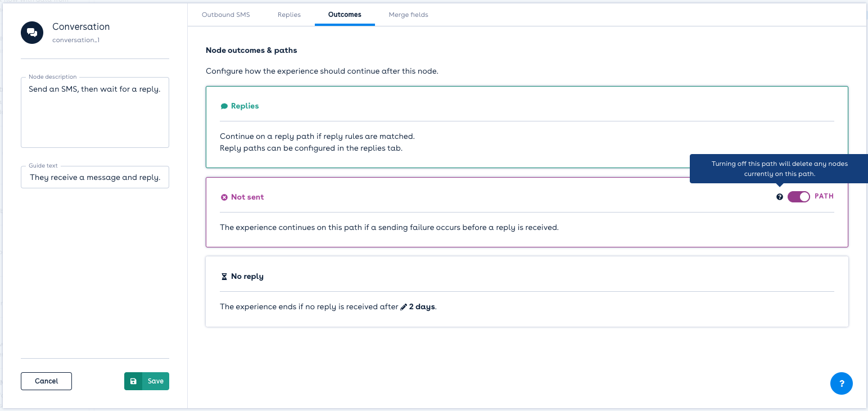Click the Not sent outcome heading
Image resolution: width=868 pixels, height=411 pixels.
247,197
